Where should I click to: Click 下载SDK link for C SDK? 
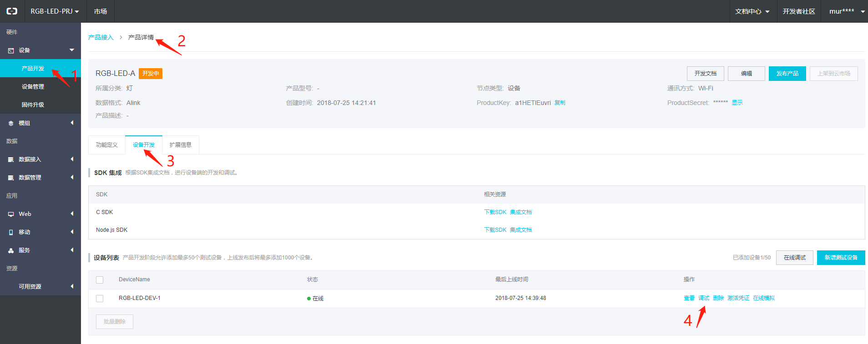coord(495,212)
